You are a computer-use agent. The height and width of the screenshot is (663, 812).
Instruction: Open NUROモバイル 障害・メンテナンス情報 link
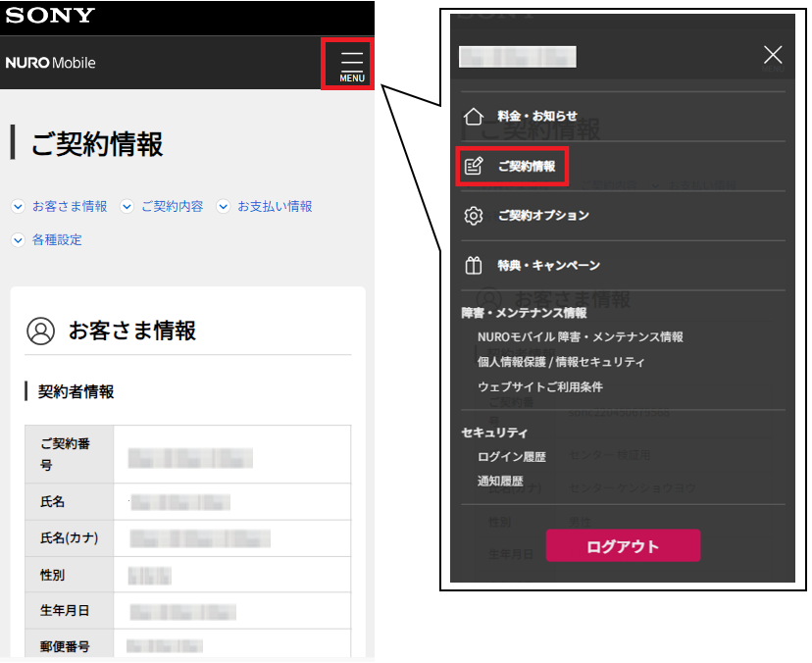coord(581,337)
